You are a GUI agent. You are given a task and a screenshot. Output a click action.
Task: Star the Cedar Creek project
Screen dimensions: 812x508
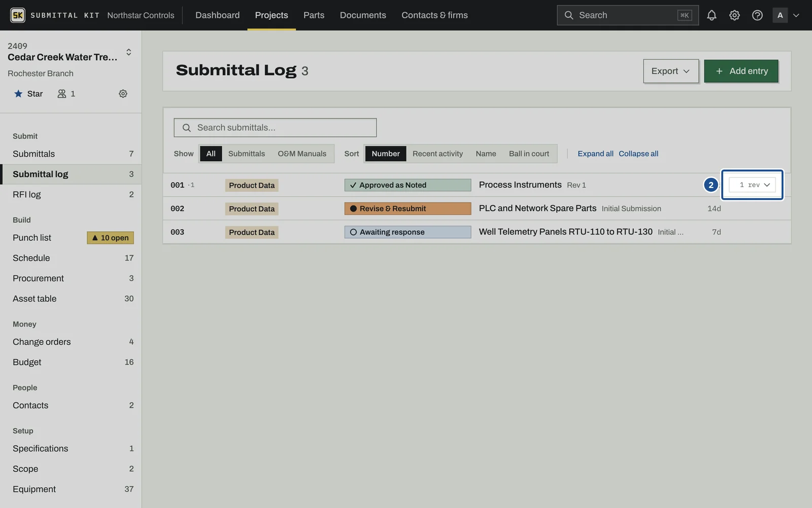pyautogui.click(x=28, y=93)
